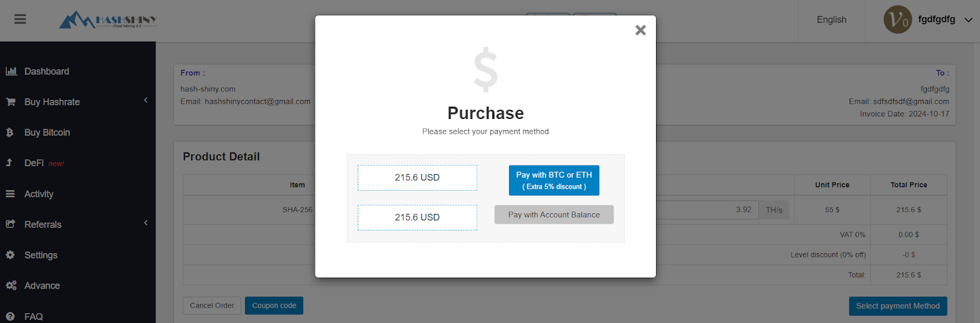
Task: Open the fgdfgdfg account dropdown
Action: (x=968, y=20)
